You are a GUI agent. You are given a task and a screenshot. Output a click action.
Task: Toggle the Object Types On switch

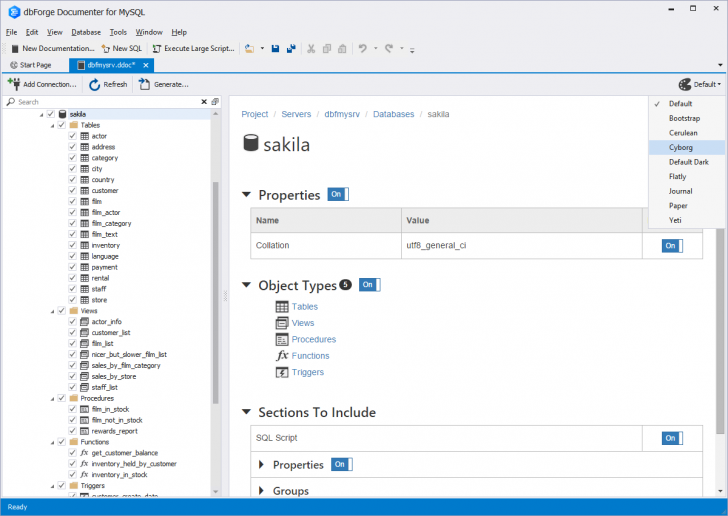(x=370, y=285)
